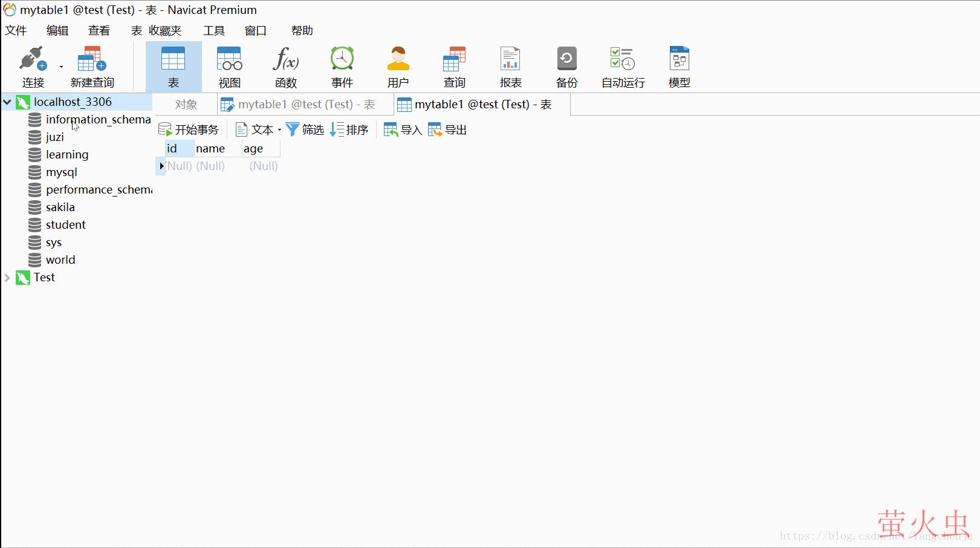The height and width of the screenshot is (548, 980).
Task: Open the 用户 (Users) manager icon
Action: (x=398, y=65)
